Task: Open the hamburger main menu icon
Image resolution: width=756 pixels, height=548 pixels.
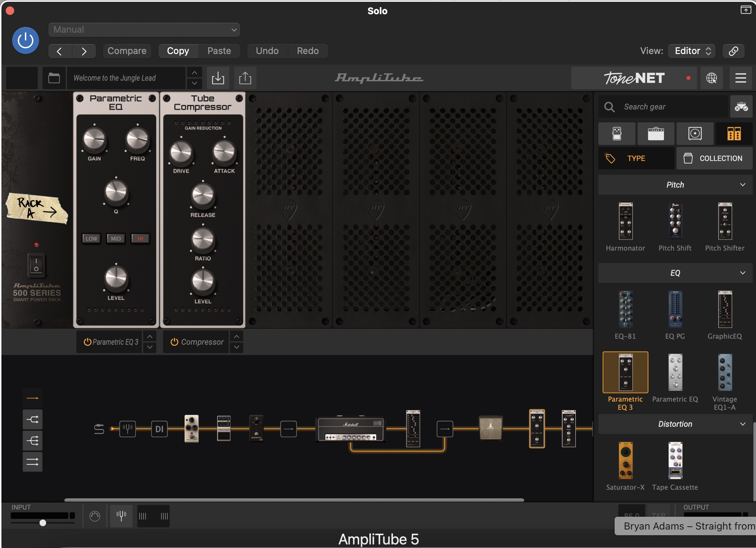Action: [x=740, y=78]
